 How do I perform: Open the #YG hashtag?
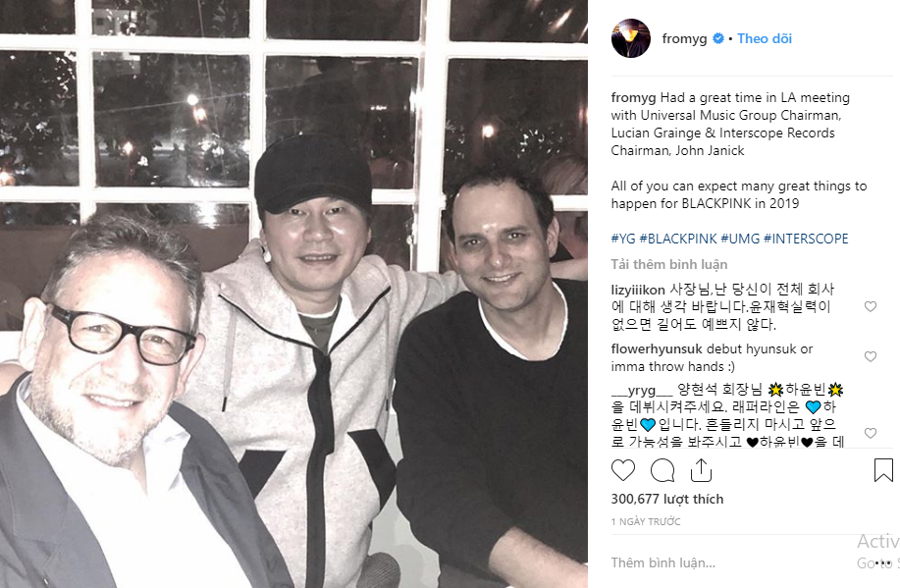tap(623, 239)
